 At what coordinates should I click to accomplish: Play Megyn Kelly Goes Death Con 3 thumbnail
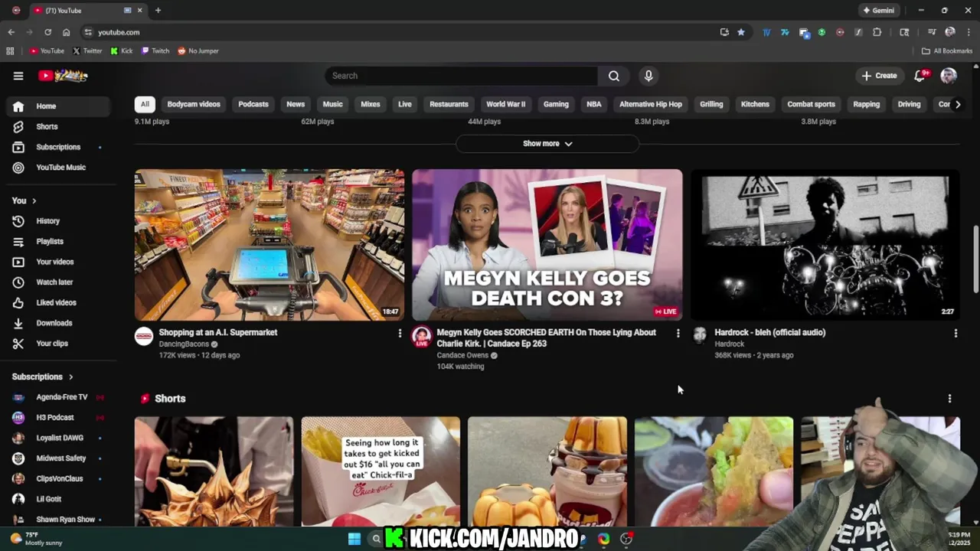click(547, 245)
